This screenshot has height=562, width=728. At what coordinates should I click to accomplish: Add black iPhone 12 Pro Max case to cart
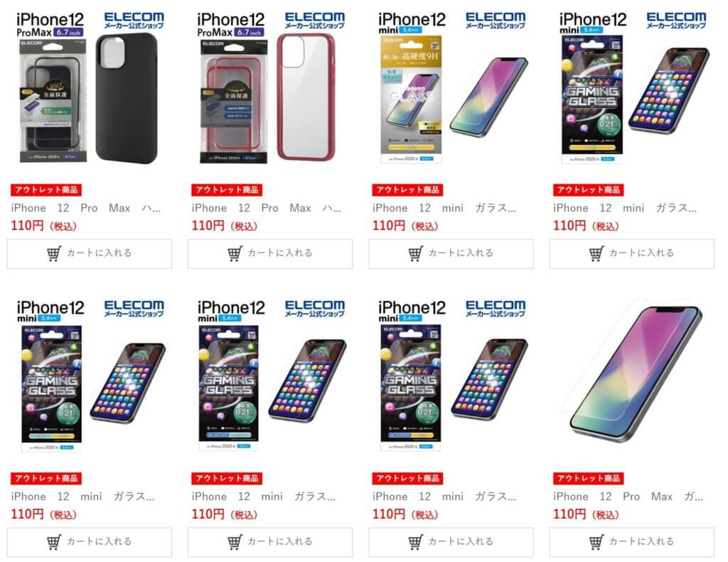pyautogui.click(x=89, y=253)
